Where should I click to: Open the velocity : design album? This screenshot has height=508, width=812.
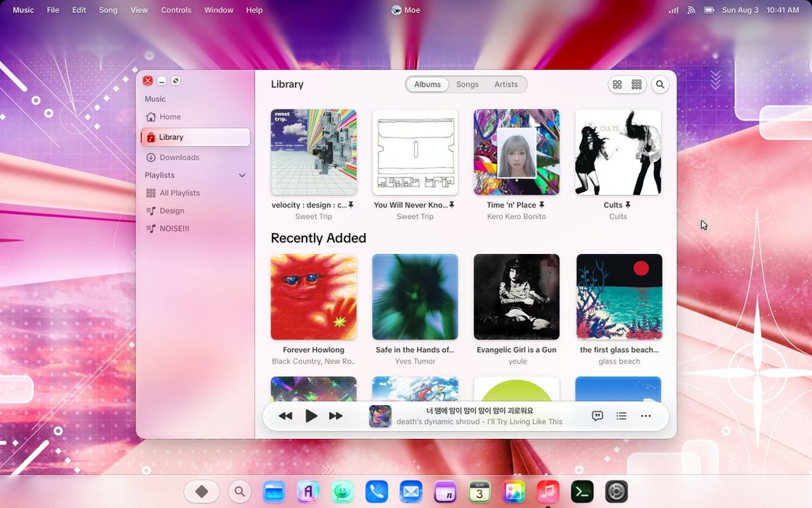(314, 152)
